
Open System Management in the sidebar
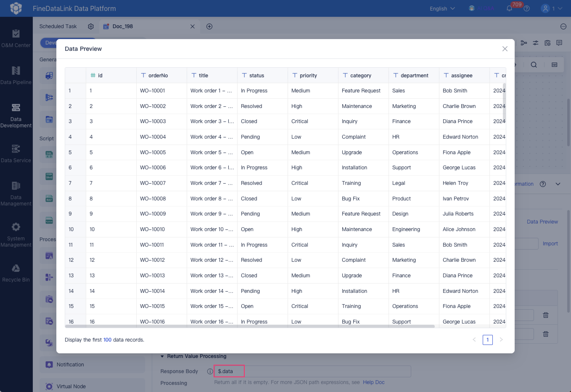tap(16, 235)
